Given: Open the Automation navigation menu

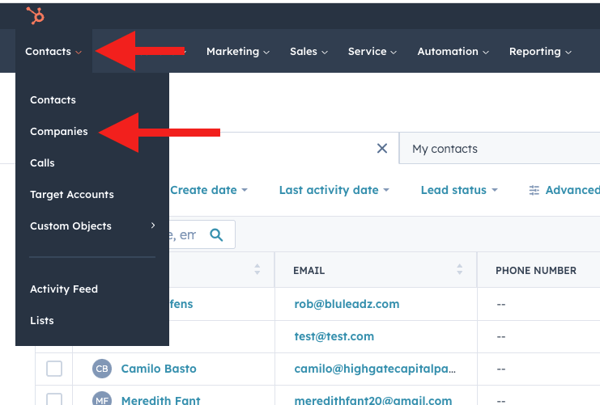Looking at the screenshot, I should [x=453, y=51].
